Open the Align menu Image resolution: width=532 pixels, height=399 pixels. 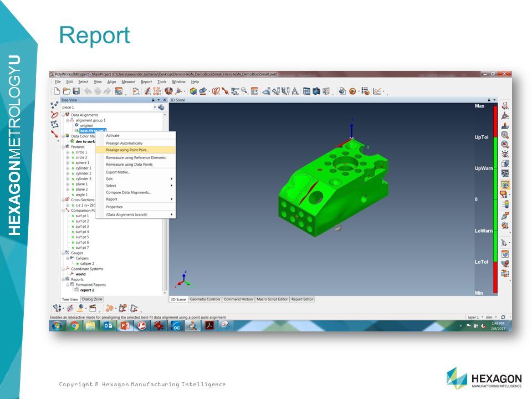(x=111, y=82)
